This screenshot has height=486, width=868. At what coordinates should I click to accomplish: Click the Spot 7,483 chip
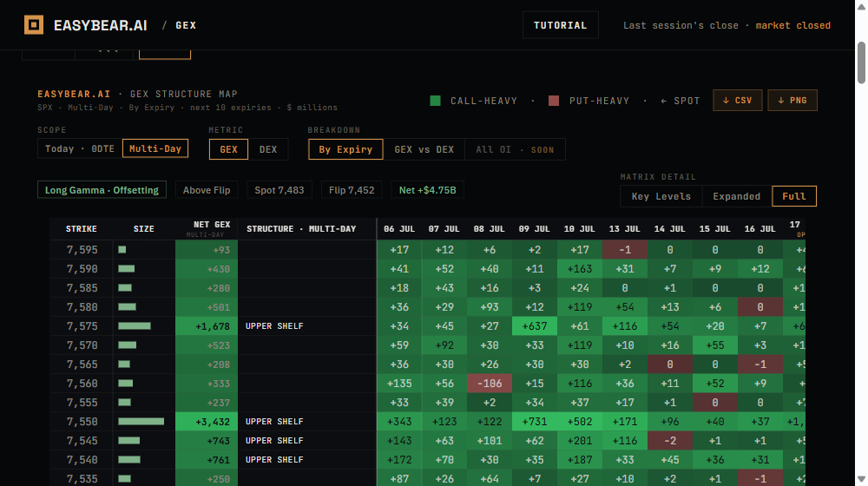[x=279, y=190]
